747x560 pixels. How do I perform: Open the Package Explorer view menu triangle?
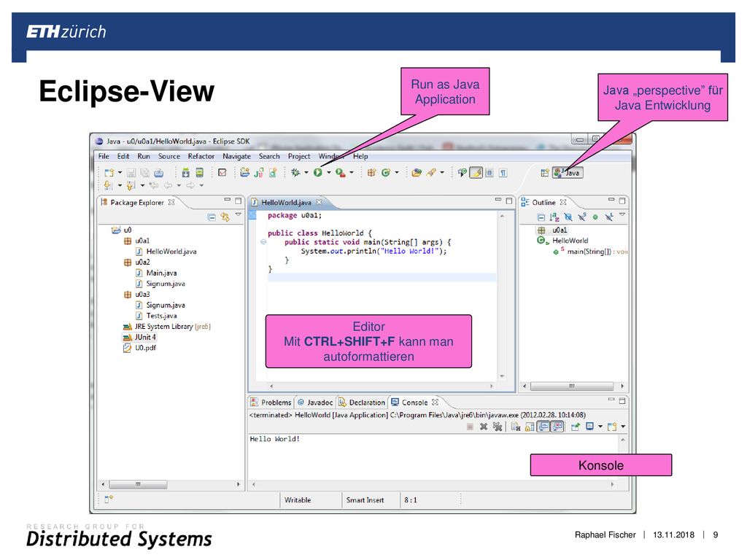pos(239,215)
